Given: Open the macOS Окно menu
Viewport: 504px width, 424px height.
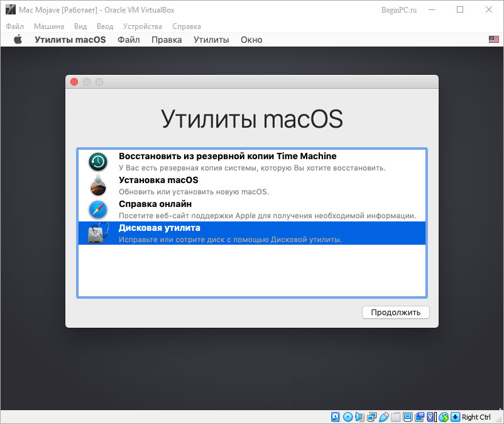Looking at the screenshot, I should pos(251,40).
